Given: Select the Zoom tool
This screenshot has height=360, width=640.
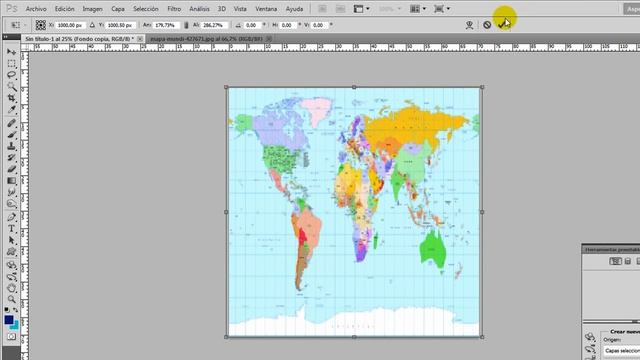Looking at the screenshot, I should [11, 299].
